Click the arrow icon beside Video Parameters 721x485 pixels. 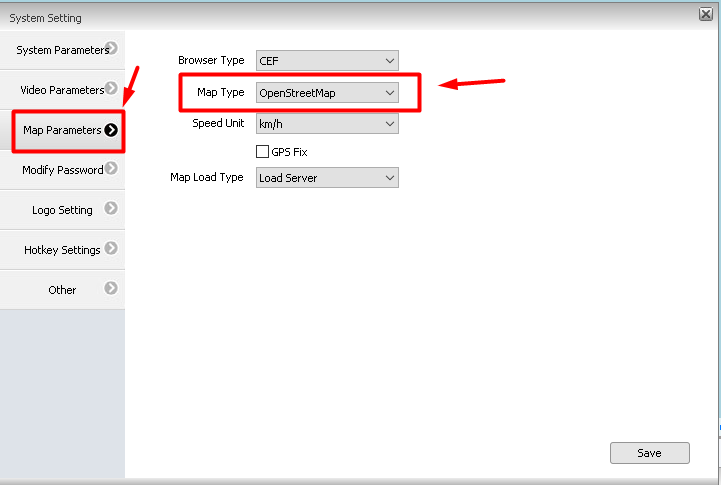point(112,88)
